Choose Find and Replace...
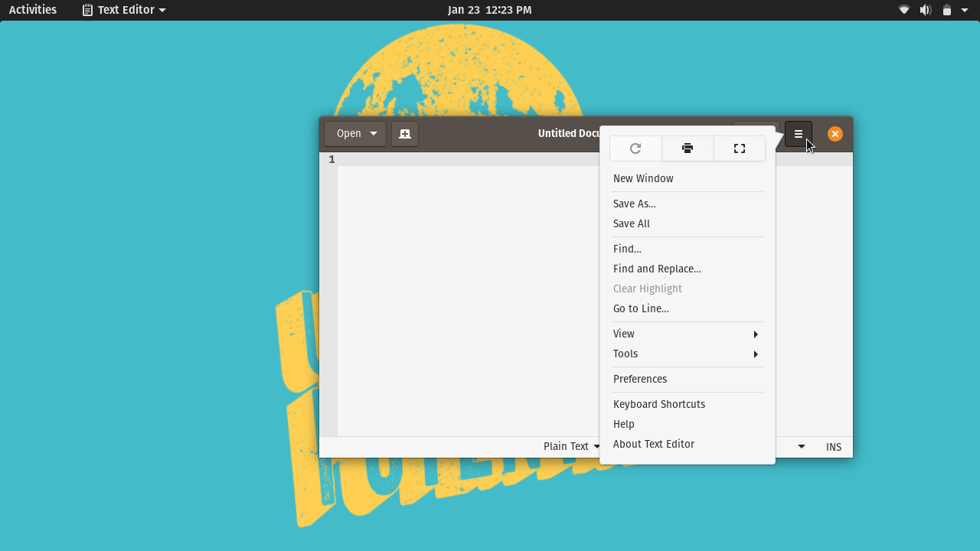Image resolution: width=980 pixels, height=551 pixels. coord(688,269)
